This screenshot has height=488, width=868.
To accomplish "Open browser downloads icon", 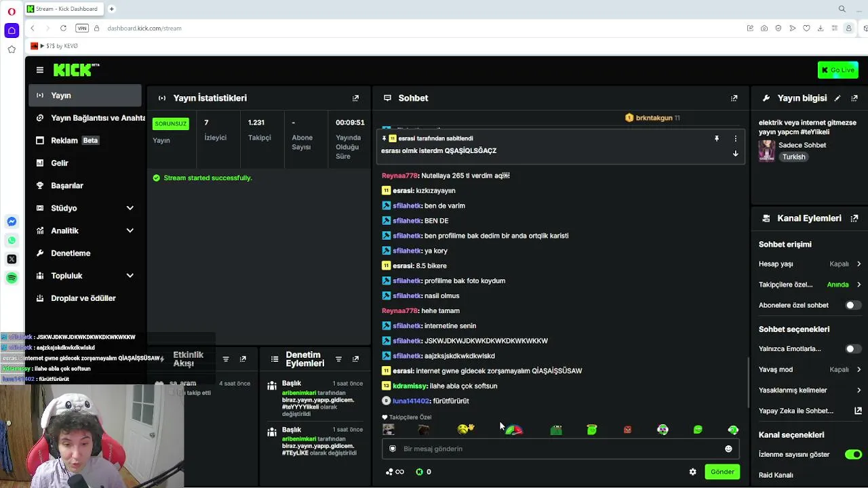I will tap(821, 28).
